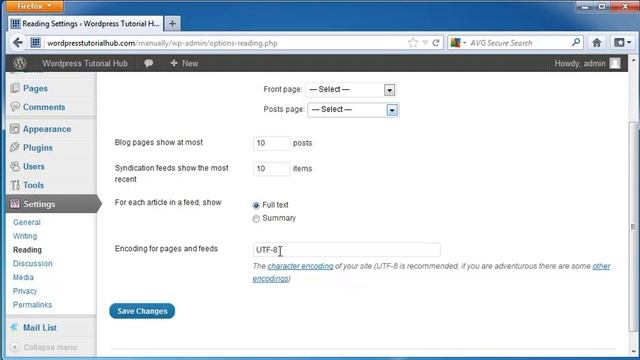The image size is (640, 360).
Task: Open Wordpress Tutorial Hub site link
Action: click(85, 63)
